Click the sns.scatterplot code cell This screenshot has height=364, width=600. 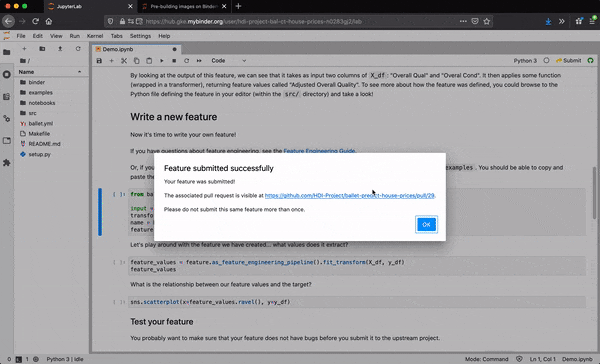click(x=357, y=302)
